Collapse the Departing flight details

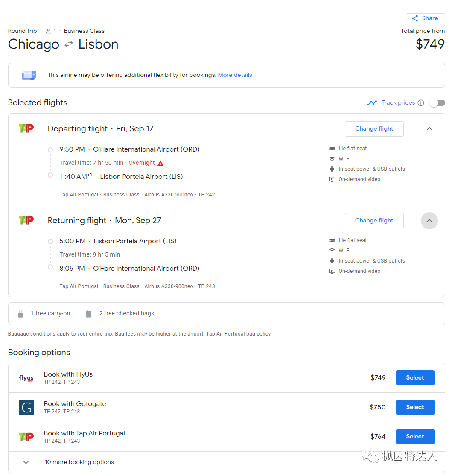(429, 129)
